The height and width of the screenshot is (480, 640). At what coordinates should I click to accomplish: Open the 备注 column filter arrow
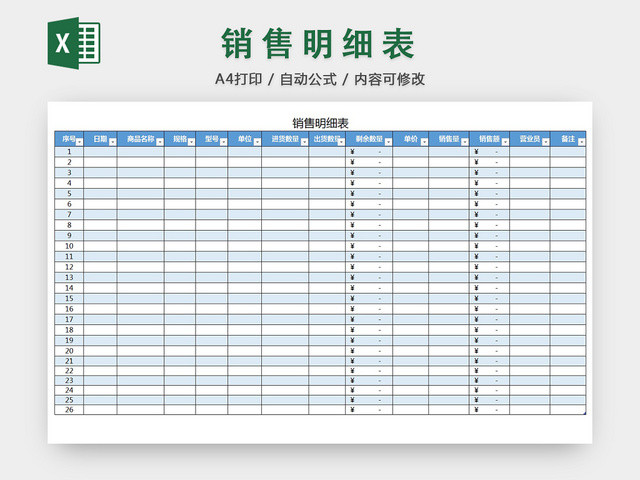pyautogui.click(x=582, y=142)
